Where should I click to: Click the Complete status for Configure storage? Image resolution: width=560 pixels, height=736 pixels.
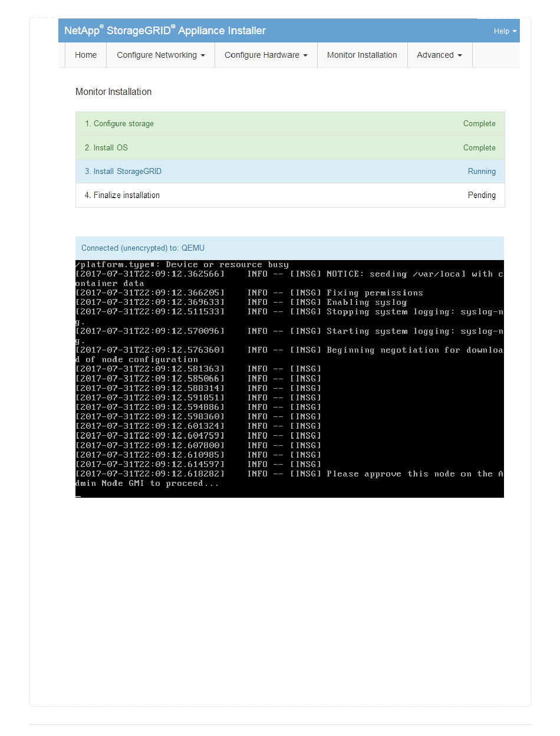click(x=479, y=124)
